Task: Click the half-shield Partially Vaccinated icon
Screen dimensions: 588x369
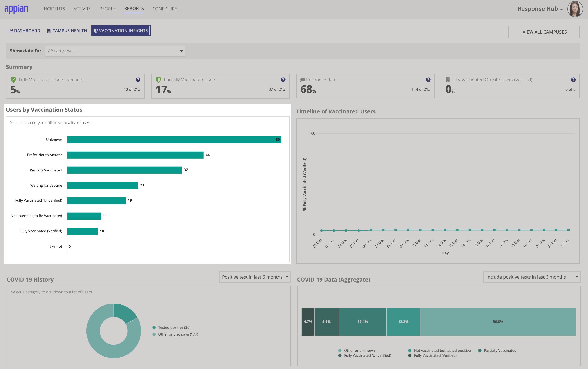Action: [158, 80]
